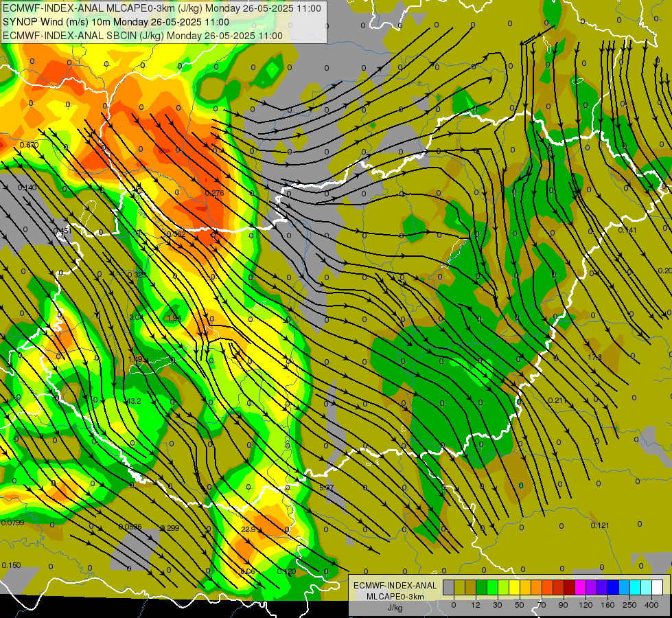Click the pure yellow legend swatch before 50
Screen dimensions: 672x618
point(515,587)
